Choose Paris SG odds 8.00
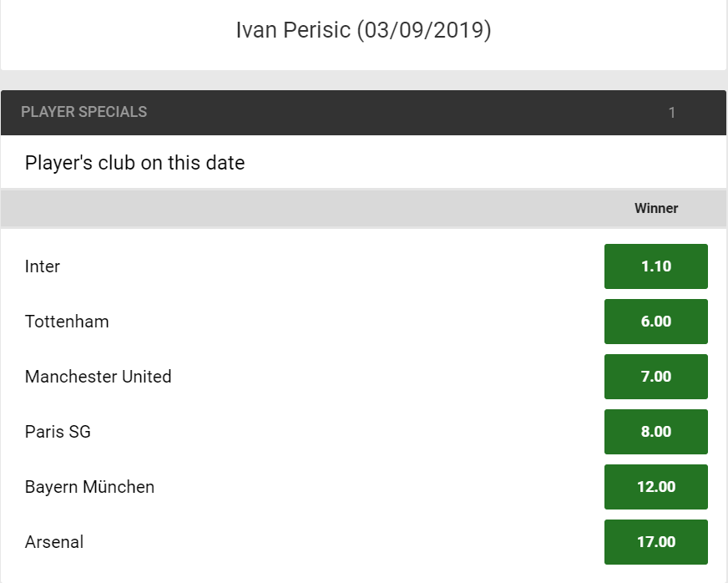The image size is (728, 583). 655,432
